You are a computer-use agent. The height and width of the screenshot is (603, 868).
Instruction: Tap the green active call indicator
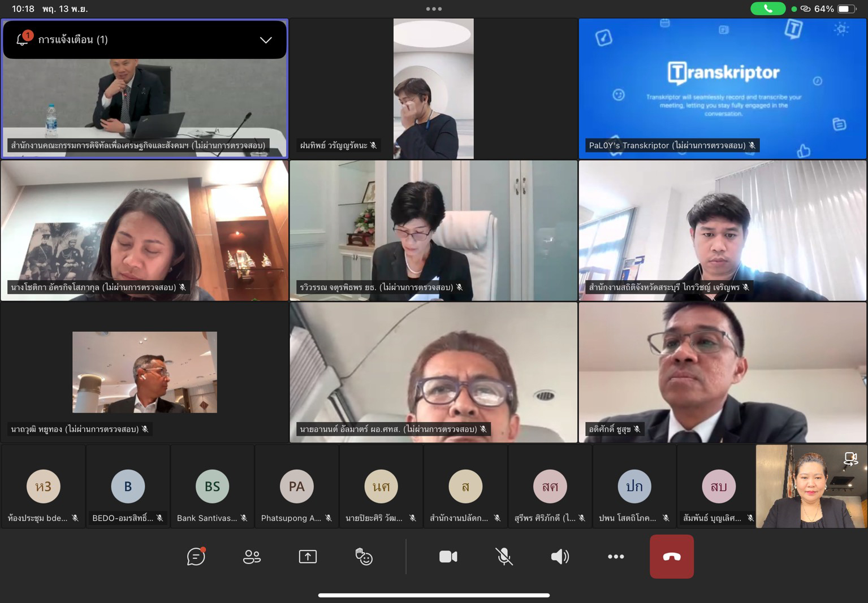[767, 8]
